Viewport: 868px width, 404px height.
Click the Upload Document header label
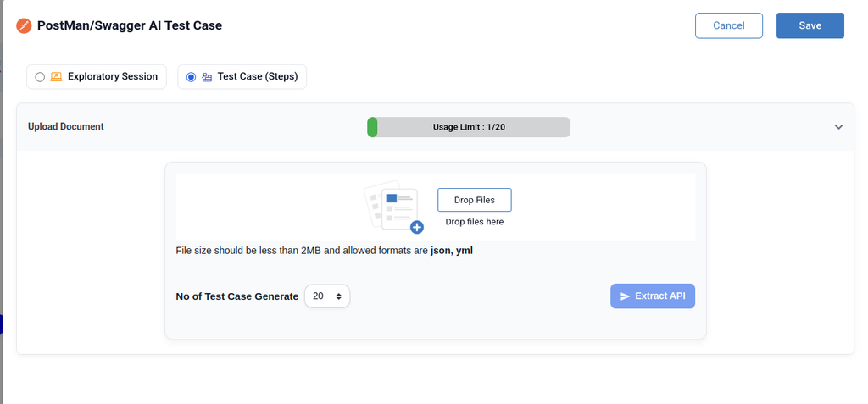point(66,126)
